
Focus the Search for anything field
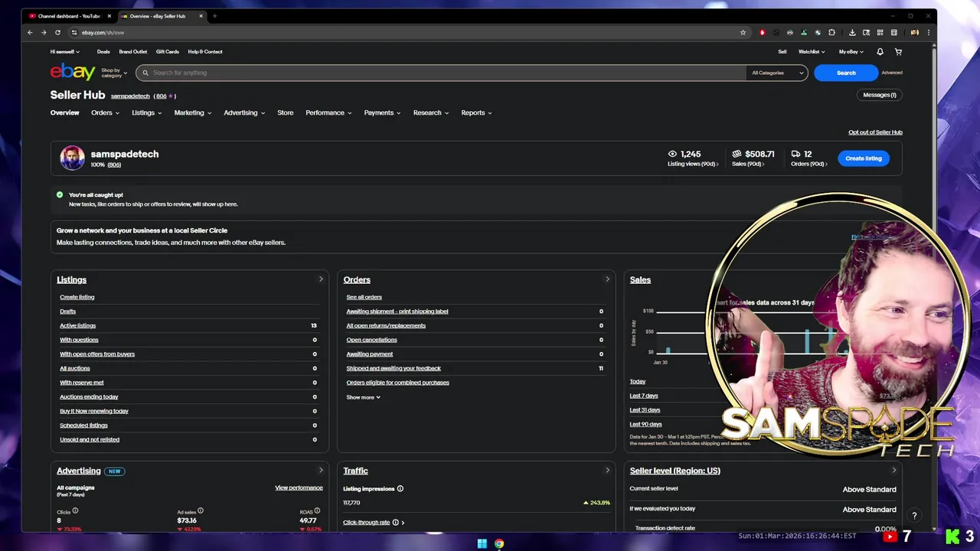(x=441, y=73)
